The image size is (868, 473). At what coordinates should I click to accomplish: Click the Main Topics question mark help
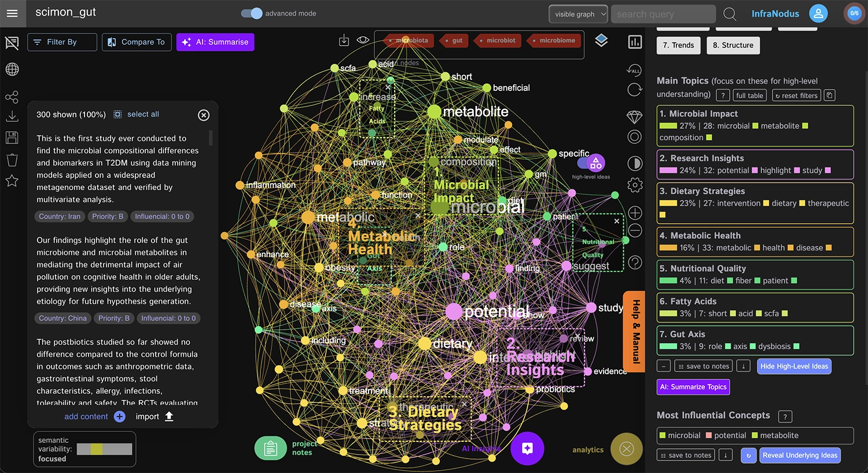(723, 95)
